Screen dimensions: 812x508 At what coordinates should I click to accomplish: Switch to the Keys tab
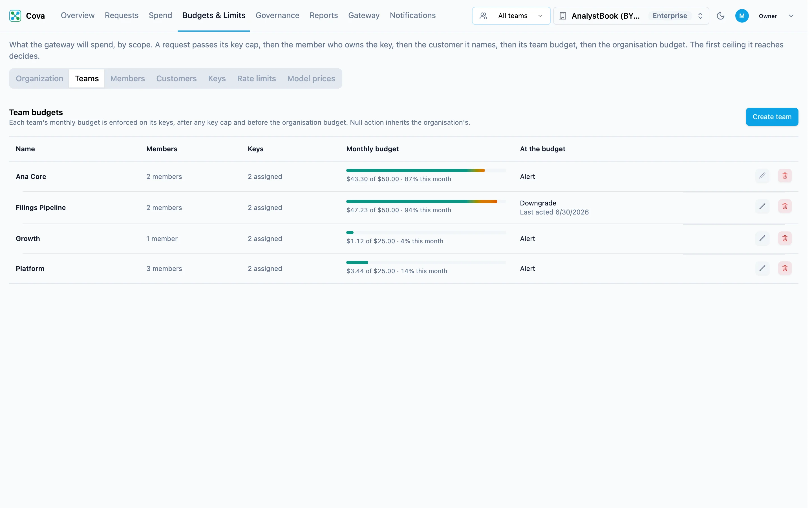coord(217,79)
